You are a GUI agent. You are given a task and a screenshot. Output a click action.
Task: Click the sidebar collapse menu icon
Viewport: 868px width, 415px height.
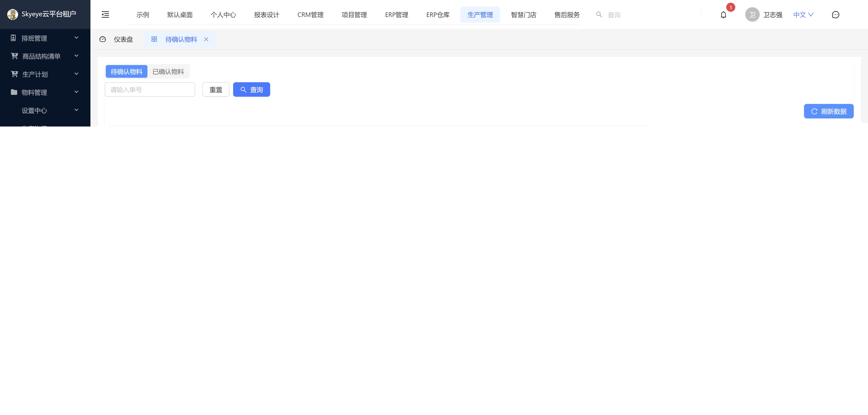(x=105, y=14)
